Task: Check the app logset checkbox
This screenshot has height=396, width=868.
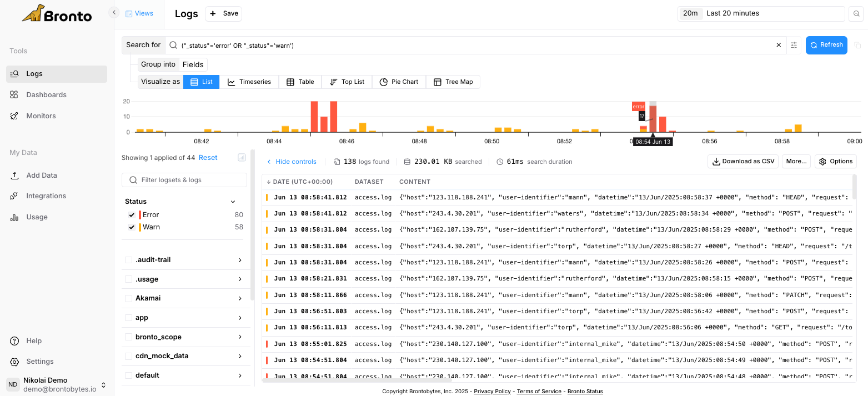Action: click(129, 318)
